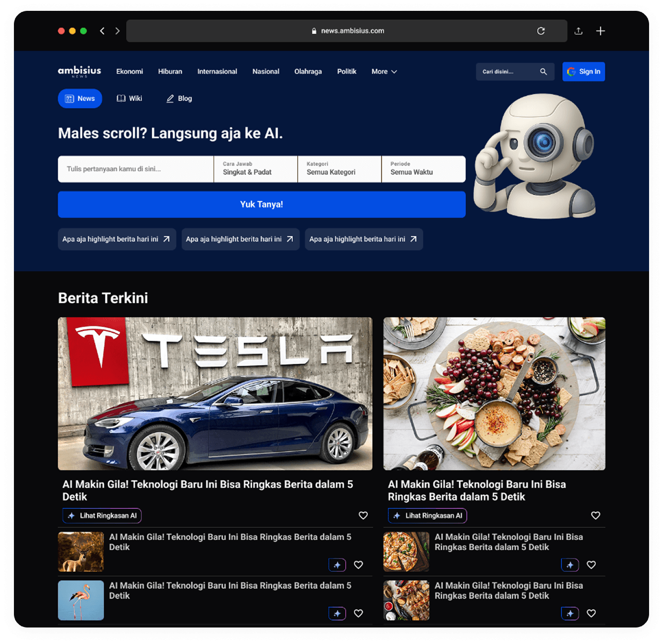
Task: Like the pizza article with the heart
Action: 591,565
